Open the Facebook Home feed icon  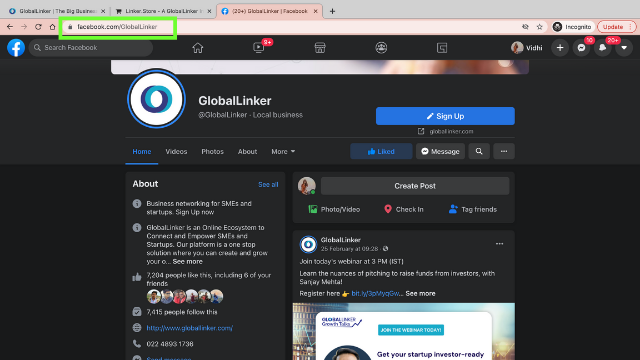[x=198, y=48]
